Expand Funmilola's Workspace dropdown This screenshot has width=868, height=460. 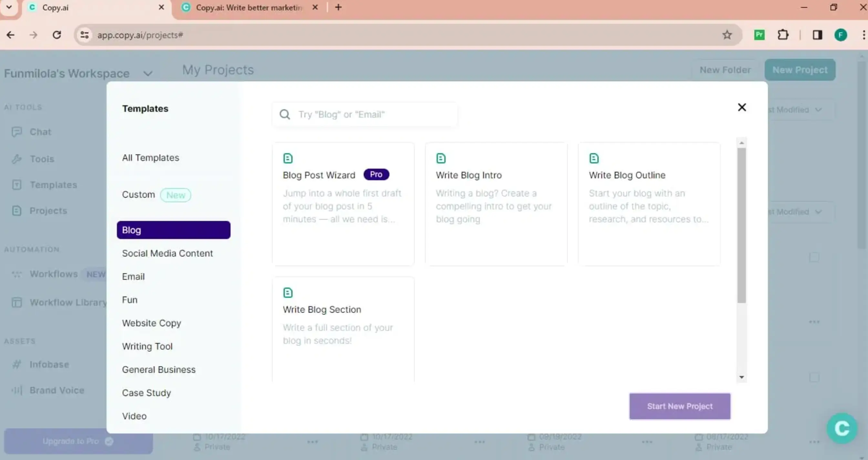coord(148,73)
